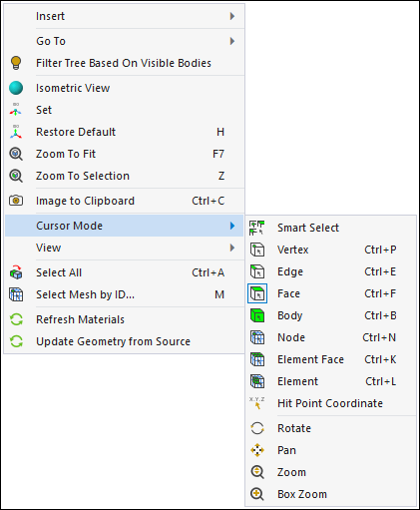The image size is (420, 510).
Task: Click the Ctrl+F shortcut text
Action: 380,293
